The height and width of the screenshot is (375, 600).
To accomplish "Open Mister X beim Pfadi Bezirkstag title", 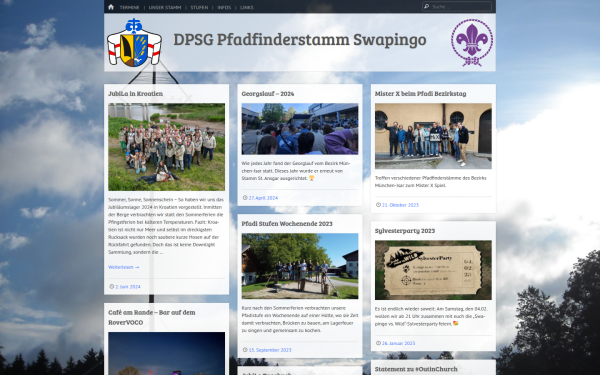I will pyautogui.click(x=421, y=93).
